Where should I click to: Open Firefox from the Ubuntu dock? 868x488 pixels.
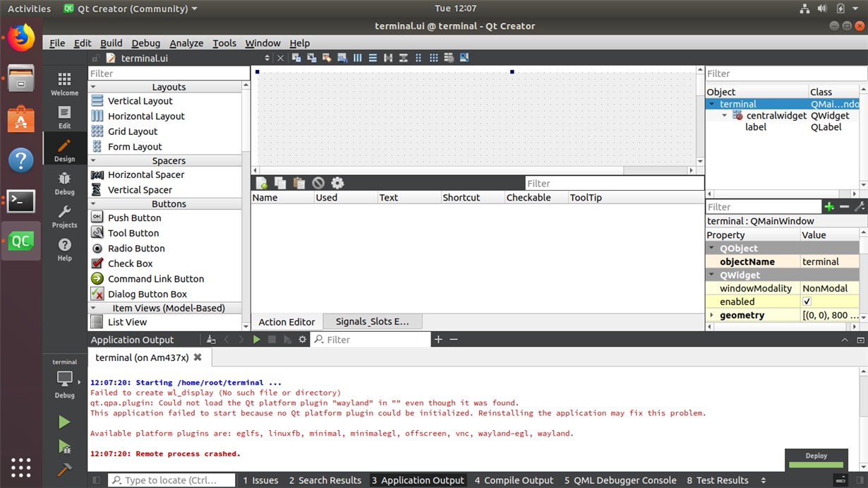[x=21, y=37]
